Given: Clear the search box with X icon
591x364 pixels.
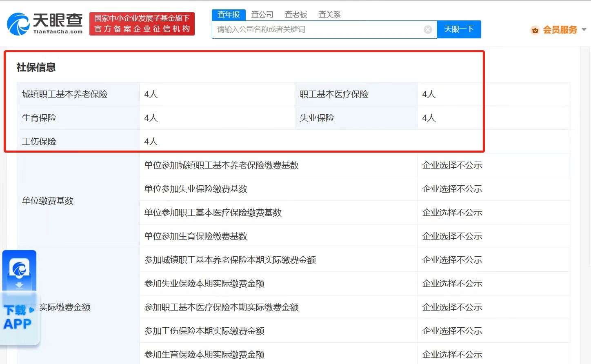Looking at the screenshot, I should [428, 29].
